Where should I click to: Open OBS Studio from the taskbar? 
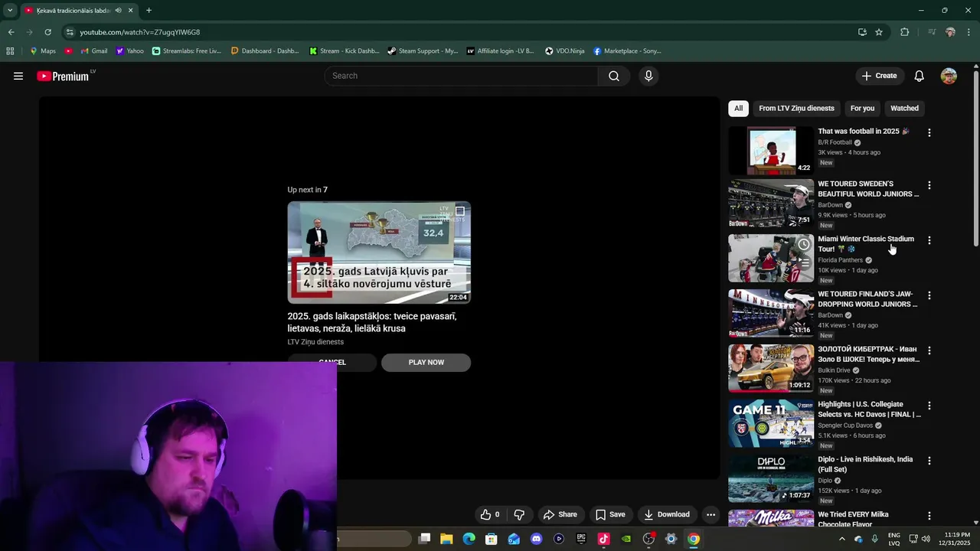pyautogui.click(x=648, y=539)
